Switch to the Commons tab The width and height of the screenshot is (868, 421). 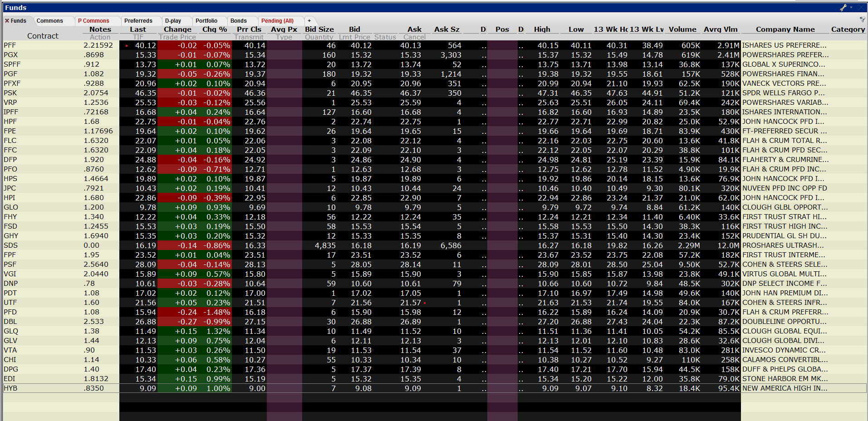coord(50,21)
